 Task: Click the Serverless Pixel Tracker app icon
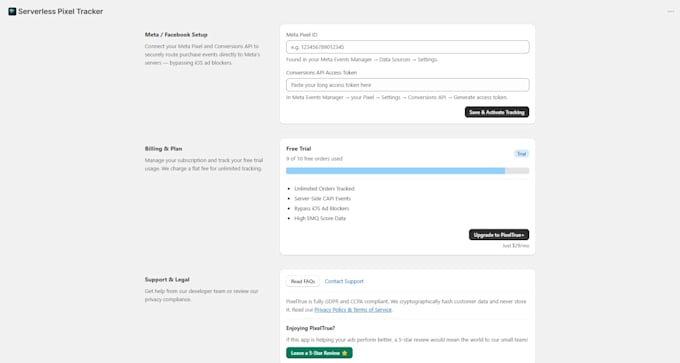coord(12,12)
